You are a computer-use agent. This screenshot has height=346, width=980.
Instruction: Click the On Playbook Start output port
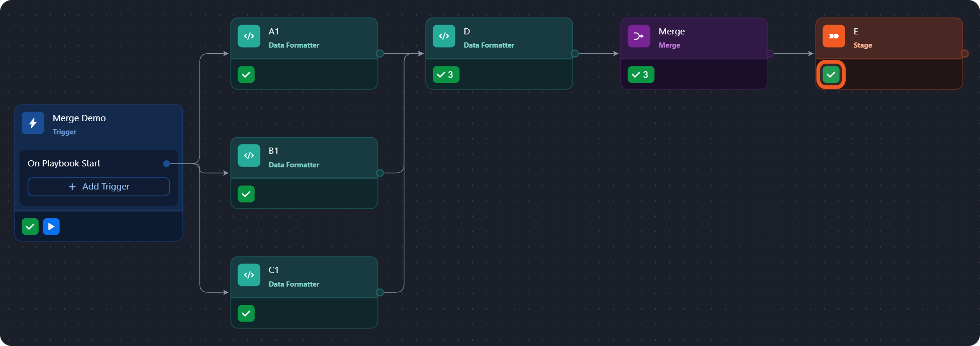(166, 164)
